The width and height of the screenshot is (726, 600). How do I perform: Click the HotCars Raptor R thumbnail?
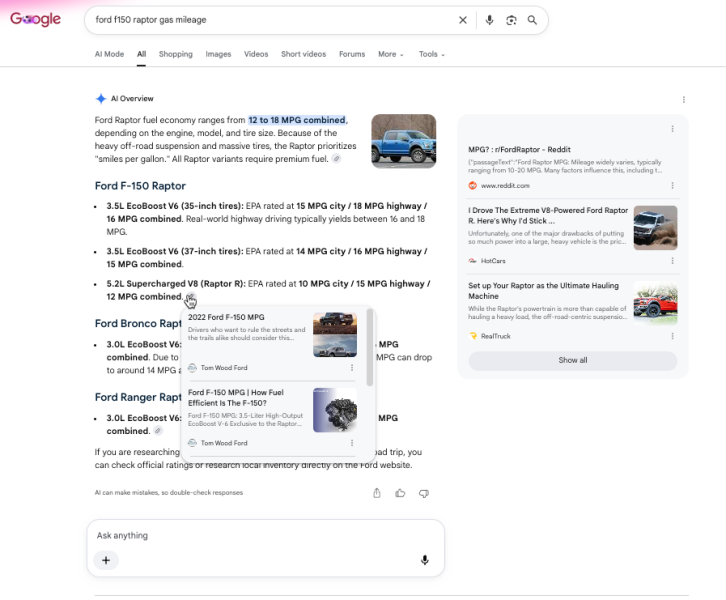[656, 228]
